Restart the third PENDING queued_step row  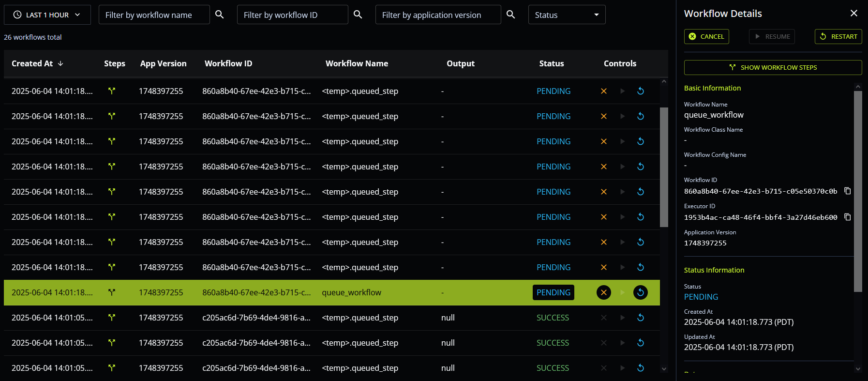coord(641,141)
